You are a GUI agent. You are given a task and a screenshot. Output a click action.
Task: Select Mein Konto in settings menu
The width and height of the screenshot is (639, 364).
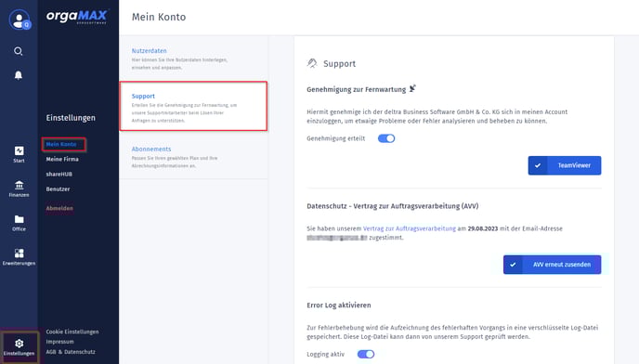(x=61, y=144)
